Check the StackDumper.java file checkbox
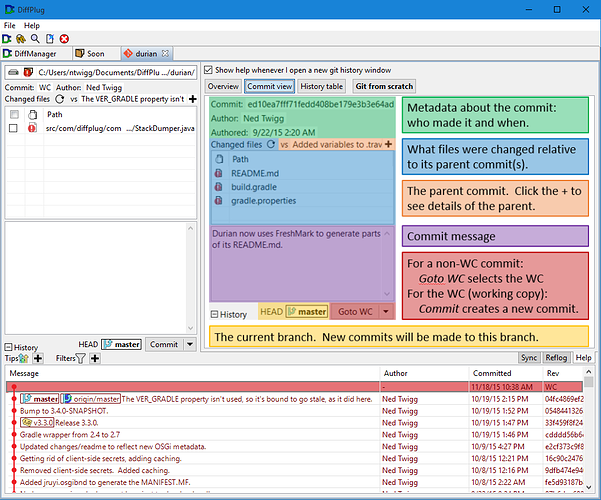Screen dimensions: 601x500 (13, 128)
